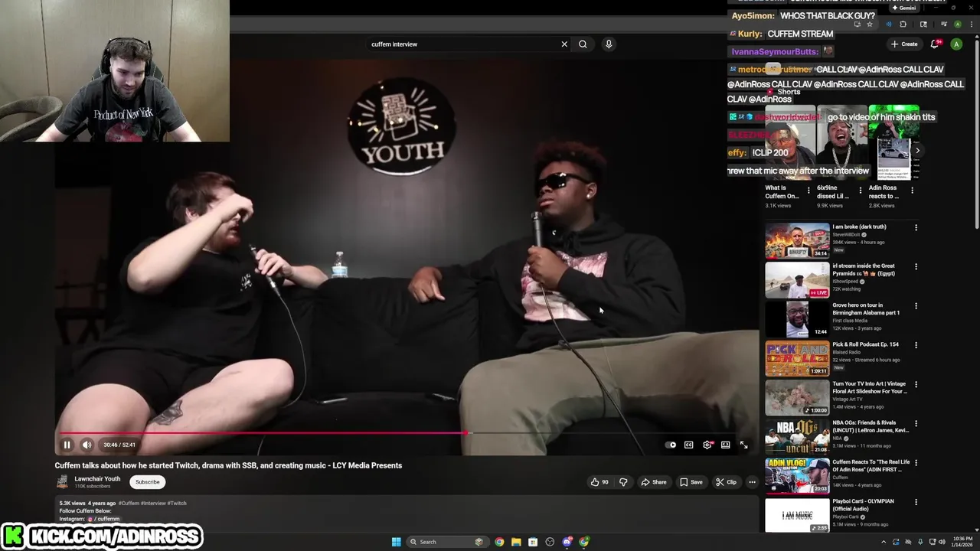The width and height of the screenshot is (980, 551).
Task: Open options for 'I am broke (dark truth)'
Action: [916, 227]
